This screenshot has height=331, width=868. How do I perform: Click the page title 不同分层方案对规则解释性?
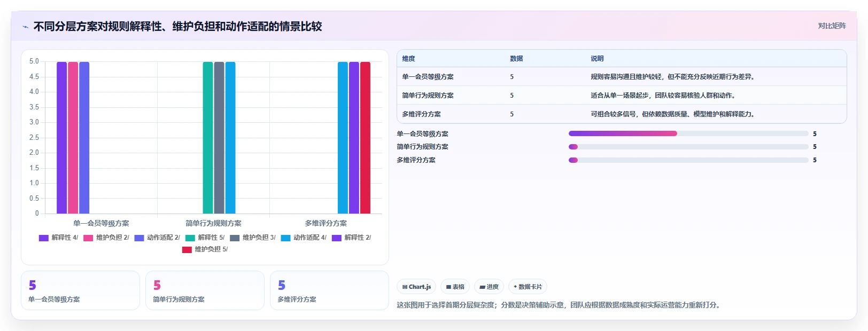pos(177,27)
